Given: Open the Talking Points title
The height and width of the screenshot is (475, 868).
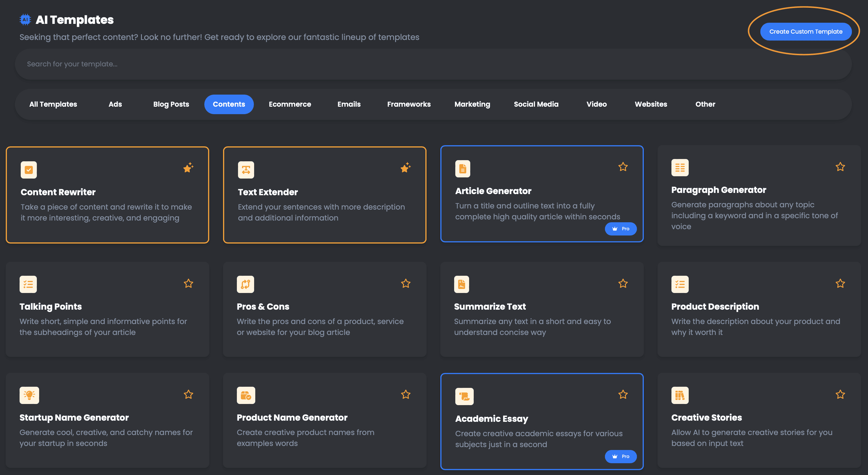Looking at the screenshot, I should (x=51, y=307).
